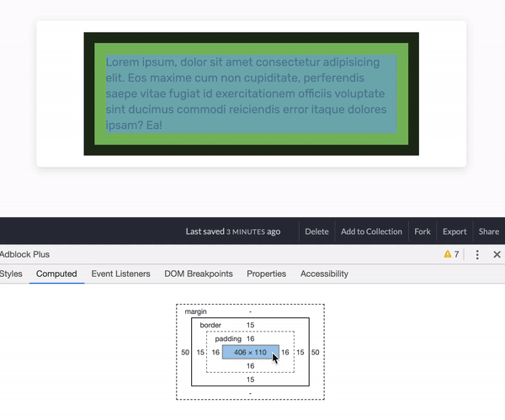Select the Computed tab
The height and width of the screenshot is (420, 505).
pos(56,274)
